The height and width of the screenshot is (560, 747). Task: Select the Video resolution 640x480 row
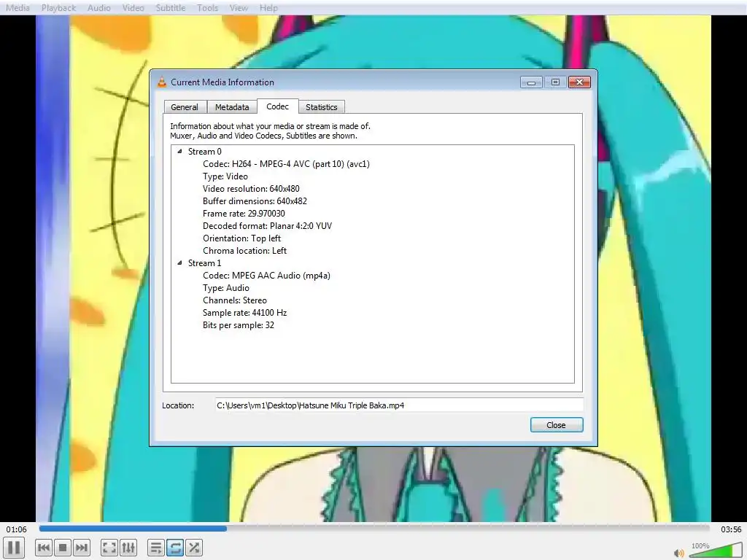(x=251, y=189)
